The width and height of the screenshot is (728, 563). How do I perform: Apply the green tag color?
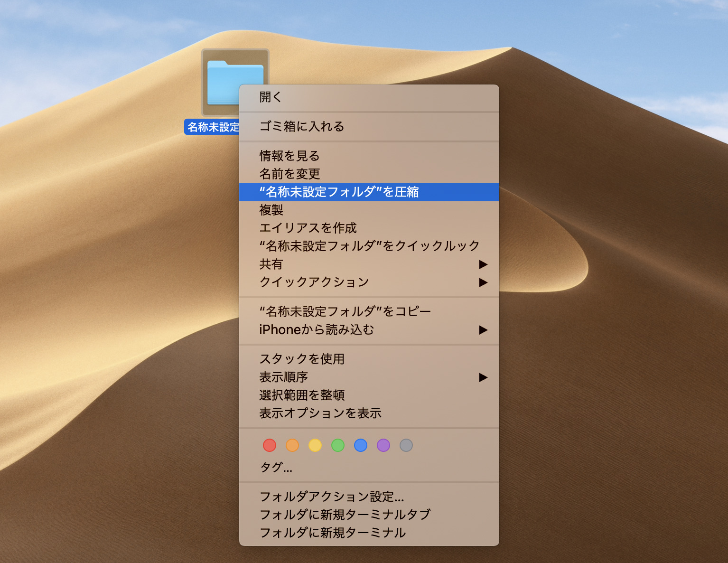click(338, 445)
